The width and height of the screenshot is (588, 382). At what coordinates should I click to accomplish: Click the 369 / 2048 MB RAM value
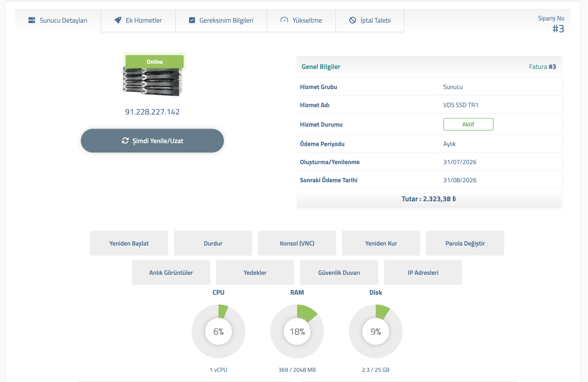297,370
